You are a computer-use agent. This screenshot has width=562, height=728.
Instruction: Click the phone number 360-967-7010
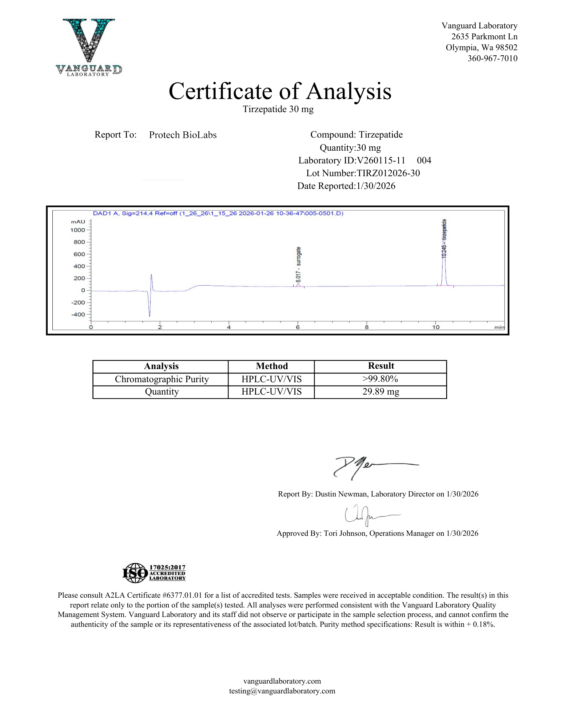(x=492, y=58)
